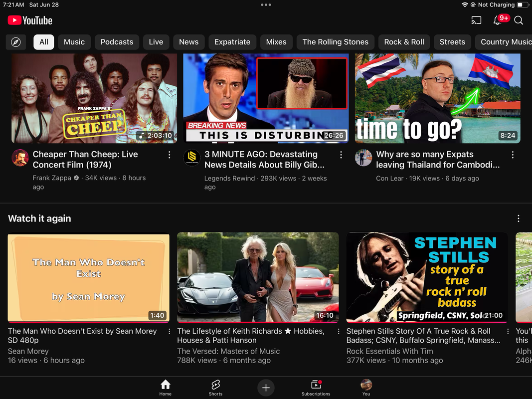Play Keith Richards sports cars thumbnail
532x399 pixels.
[x=258, y=277]
